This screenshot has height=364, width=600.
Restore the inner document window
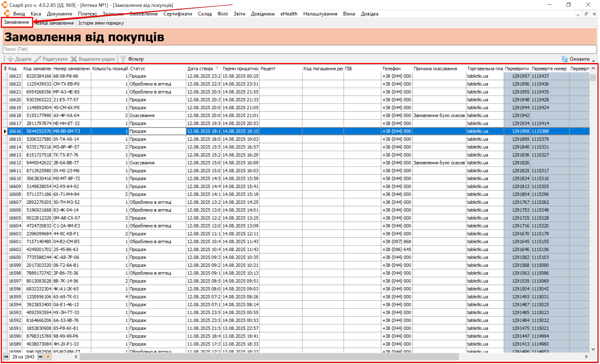[x=586, y=14]
